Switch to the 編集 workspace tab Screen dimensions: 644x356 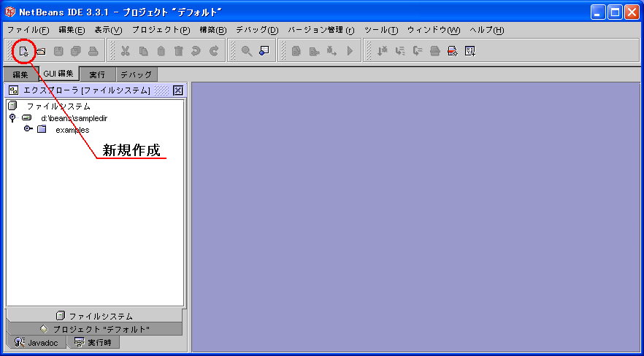tap(20, 75)
